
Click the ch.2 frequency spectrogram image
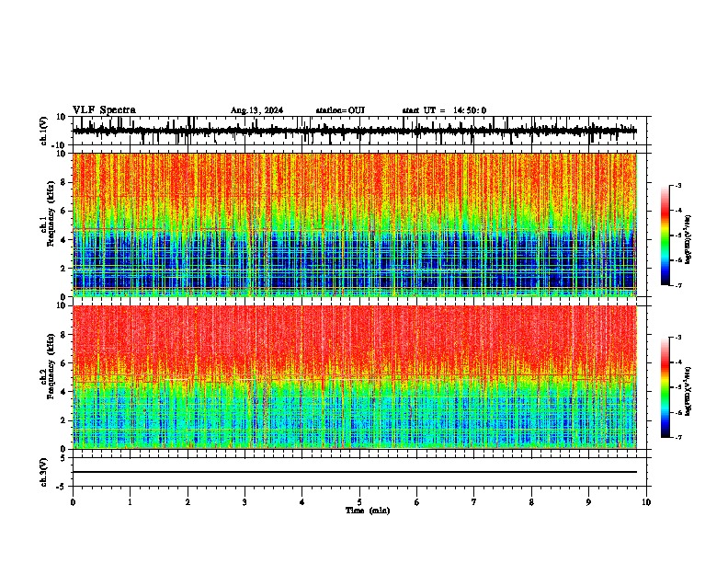tap(355, 377)
